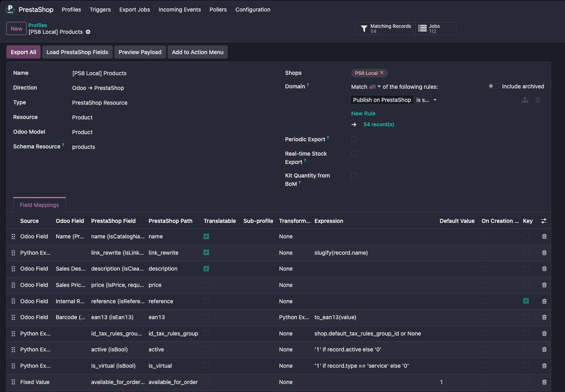The image size is (565, 392).
Task: Open the Jobs stat button
Action: (x=436, y=29)
